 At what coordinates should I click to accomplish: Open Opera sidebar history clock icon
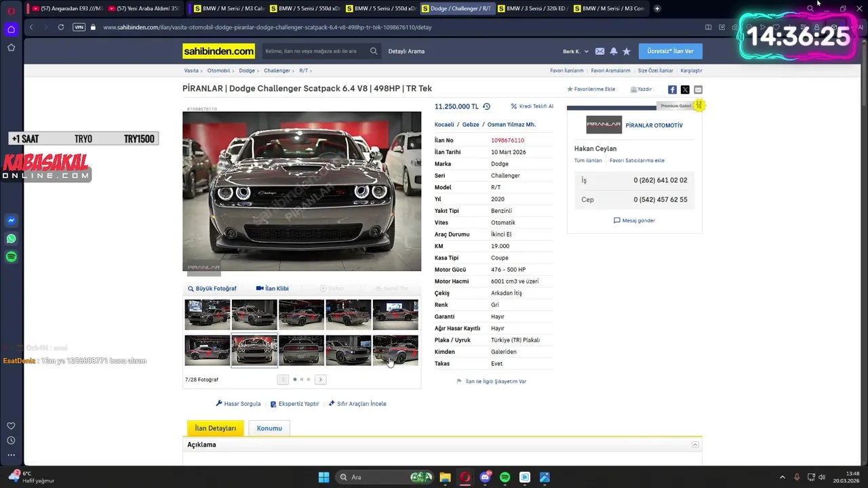(11, 441)
